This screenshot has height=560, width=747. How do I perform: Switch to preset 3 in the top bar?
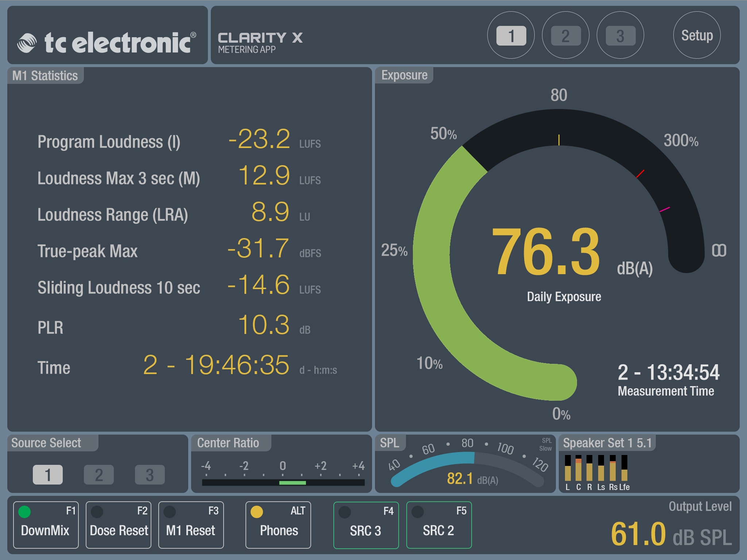(620, 35)
